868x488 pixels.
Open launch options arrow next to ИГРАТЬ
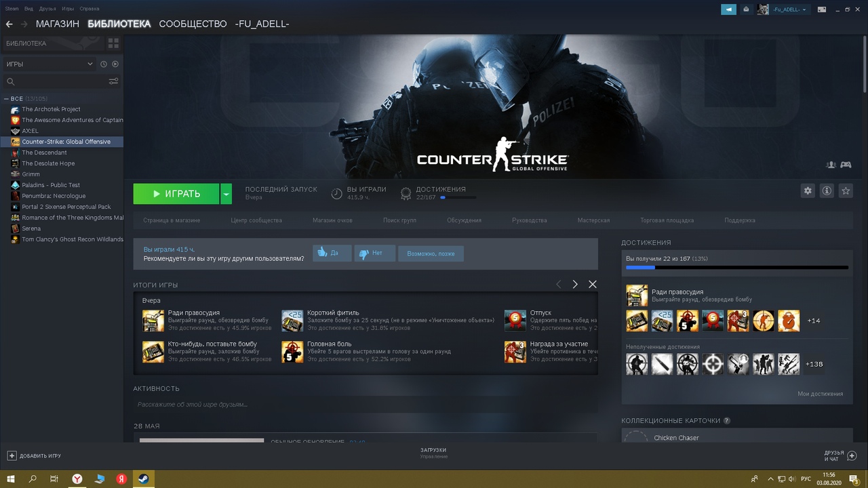click(226, 194)
